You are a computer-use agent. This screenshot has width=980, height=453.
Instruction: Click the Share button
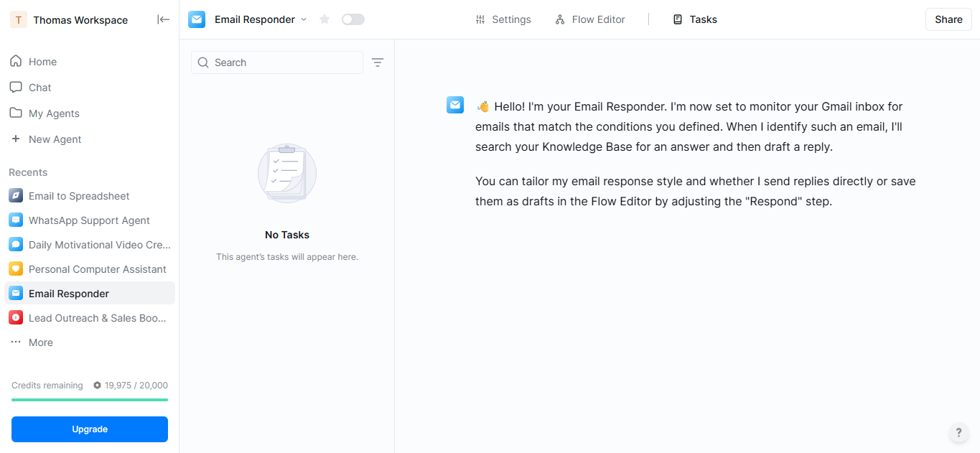[x=948, y=19]
